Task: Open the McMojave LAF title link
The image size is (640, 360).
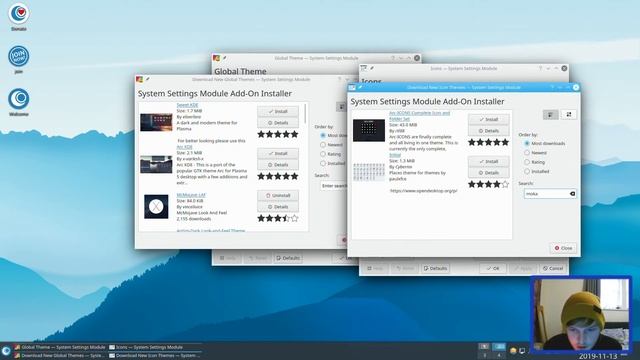Action: (191, 195)
